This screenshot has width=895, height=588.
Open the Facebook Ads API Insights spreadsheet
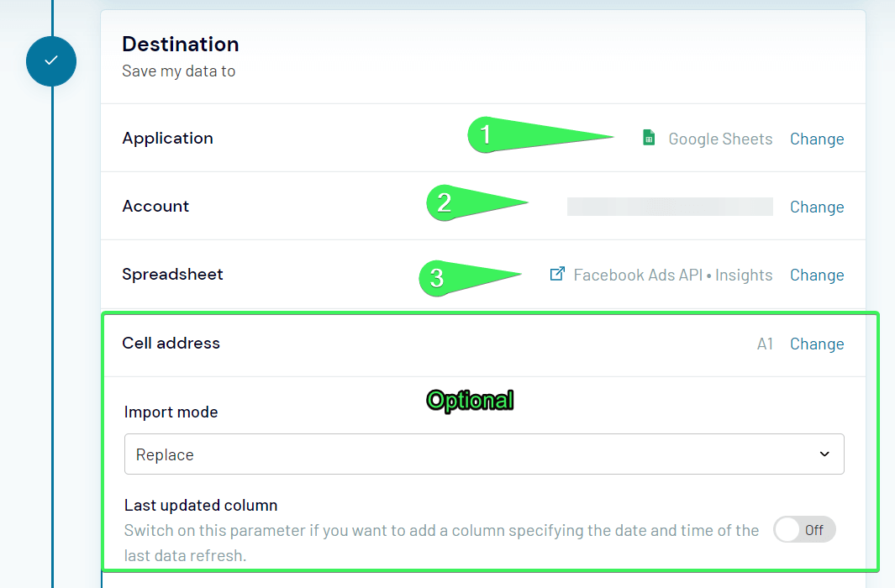coord(672,274)
